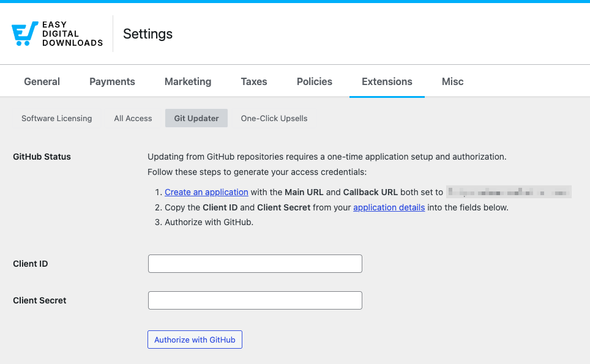Open the General settings tab
This screenshot has width=590, height=364.
click(x=42, y=81)
